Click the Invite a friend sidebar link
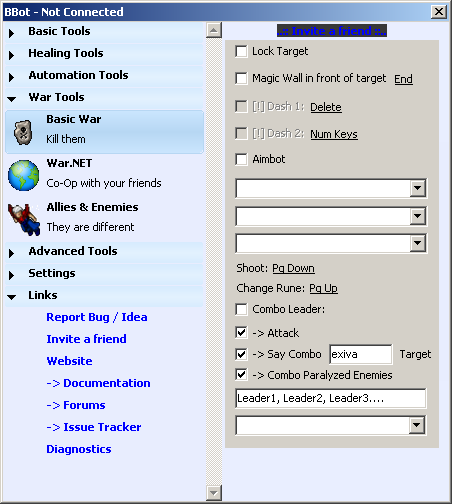The image size is (452, 504). point(86,339)
